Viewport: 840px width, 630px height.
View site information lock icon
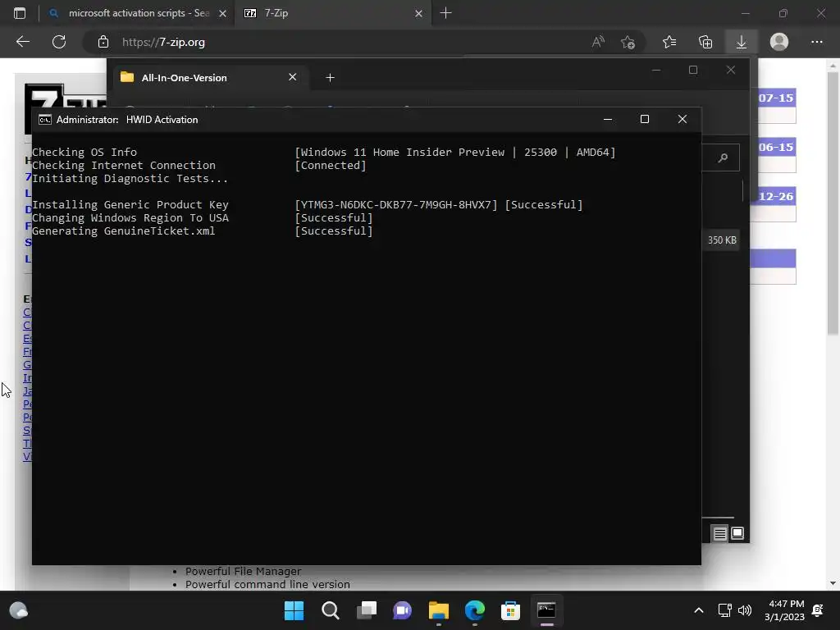(x=103, y=43)
